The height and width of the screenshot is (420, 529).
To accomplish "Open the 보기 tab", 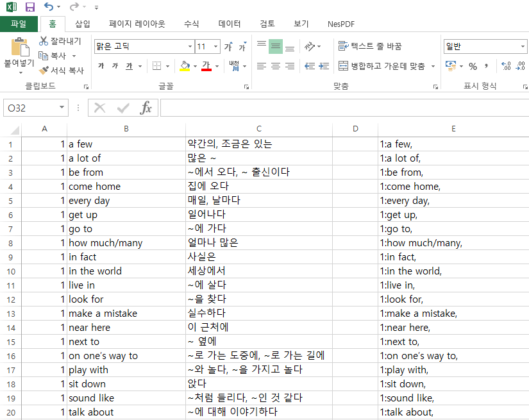I will [x=301, y=24].
